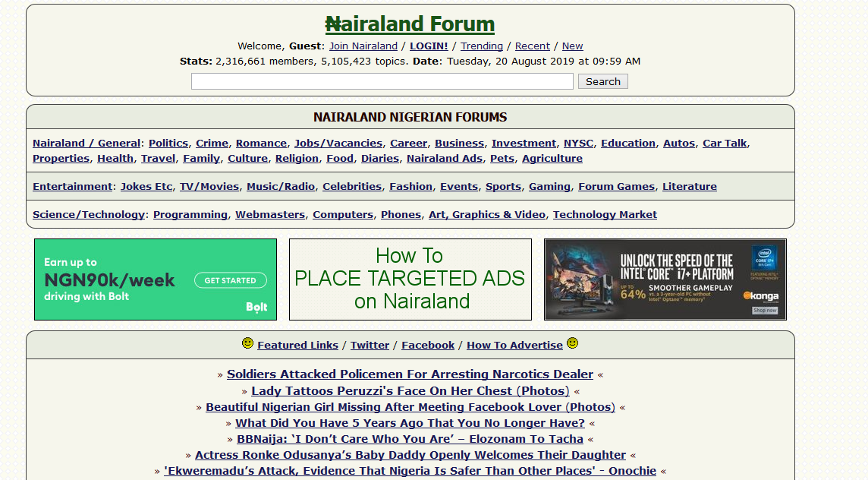Open the Celebrities forum
868x480 pixels.
pyautogui.click(x=352, y=187)
